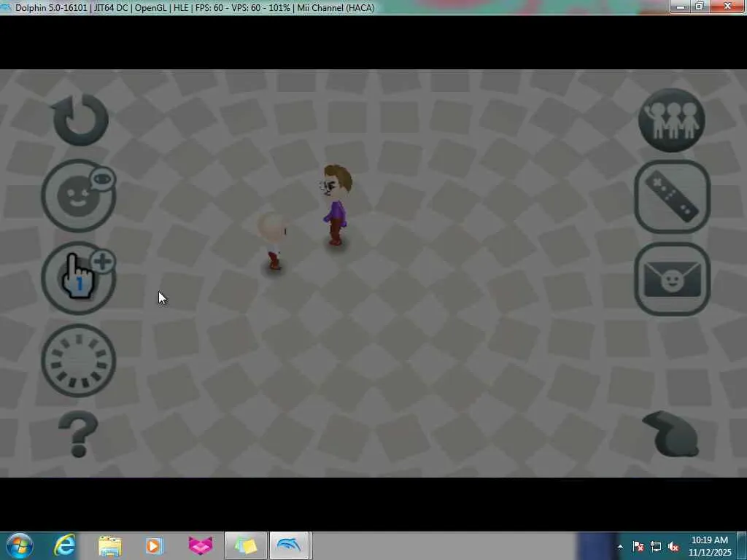
Task: Open Action Center flag icon
Action: tap(638, 546)
